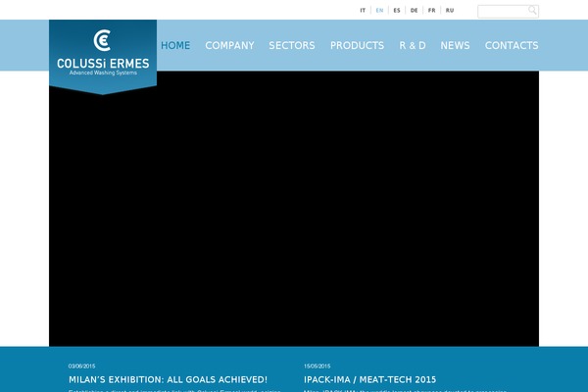Open the COMPANY menu item
The height and width of the screenshot is (392, 588).
click(229, 45)
